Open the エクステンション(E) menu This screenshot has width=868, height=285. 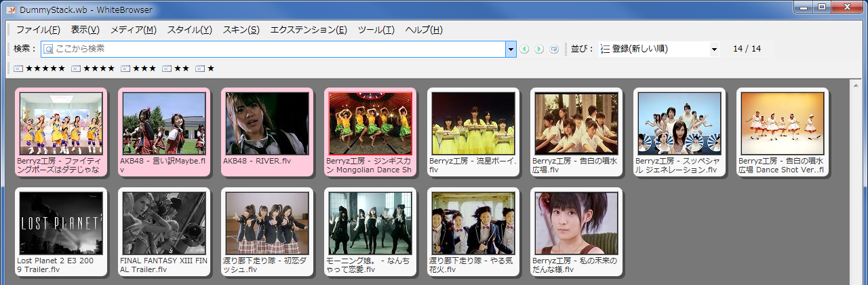click(x=309, y=30)
